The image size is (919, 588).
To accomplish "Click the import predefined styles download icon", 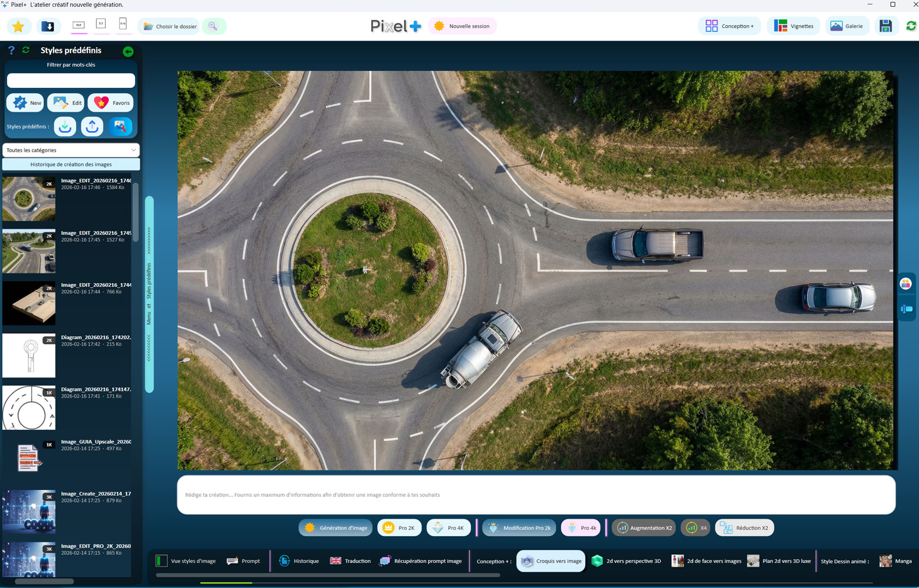I will coord(65,127).
